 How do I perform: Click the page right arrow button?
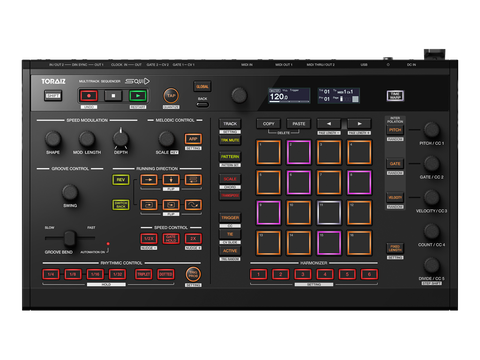359,124
